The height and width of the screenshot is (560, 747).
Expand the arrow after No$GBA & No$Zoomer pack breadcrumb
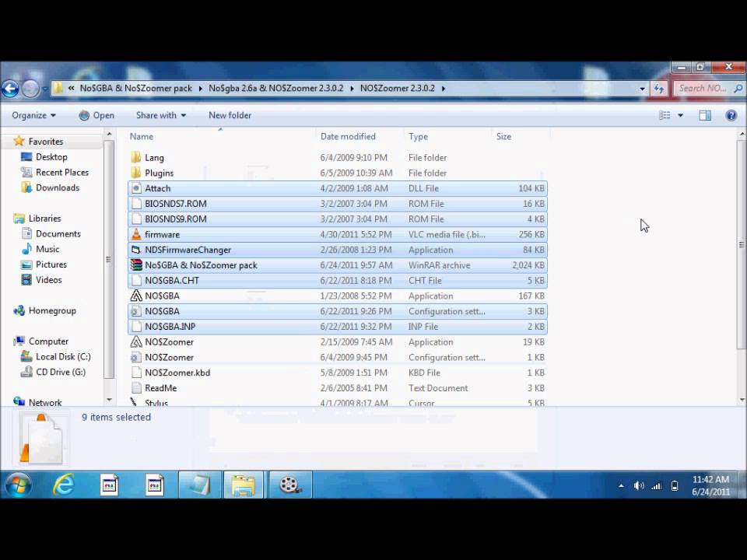click(200, 88)
